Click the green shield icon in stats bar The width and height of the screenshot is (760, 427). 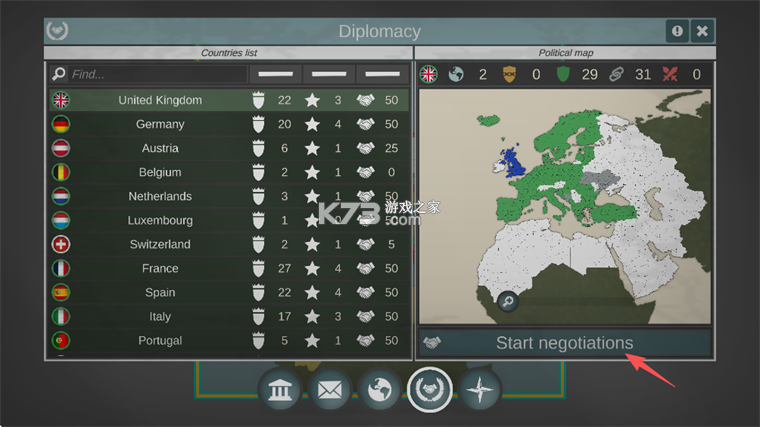point(563,74)
